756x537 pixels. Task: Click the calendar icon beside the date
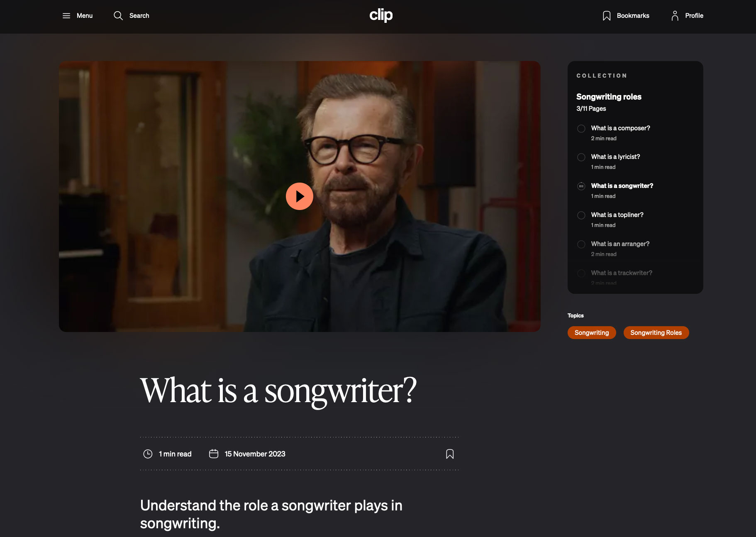click(214, 454)
